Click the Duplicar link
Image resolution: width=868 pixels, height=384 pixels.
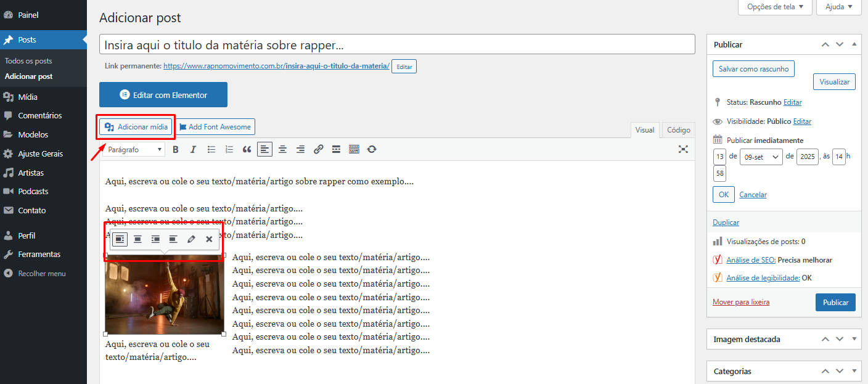726,223
